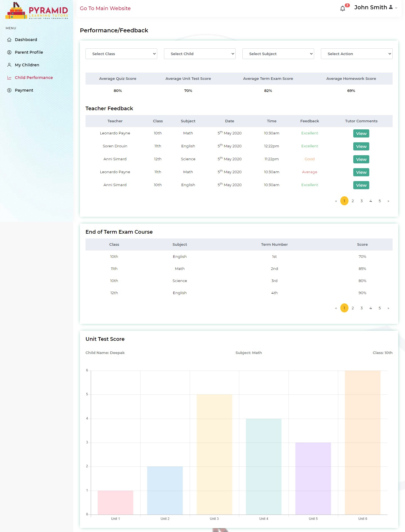
Task: Go to page 4 of Teacher Feedback
Action: click(371, 201)
